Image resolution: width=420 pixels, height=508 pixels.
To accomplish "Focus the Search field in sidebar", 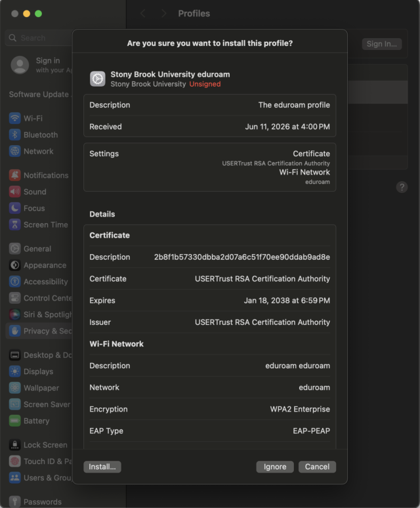I will click(x=39, y=38).
